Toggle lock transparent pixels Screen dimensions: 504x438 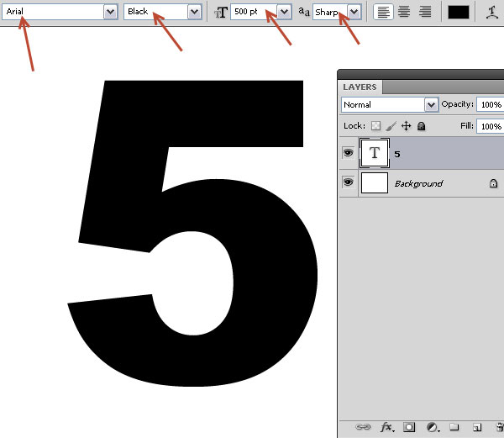pyautogui.click(x=375, y=126)
